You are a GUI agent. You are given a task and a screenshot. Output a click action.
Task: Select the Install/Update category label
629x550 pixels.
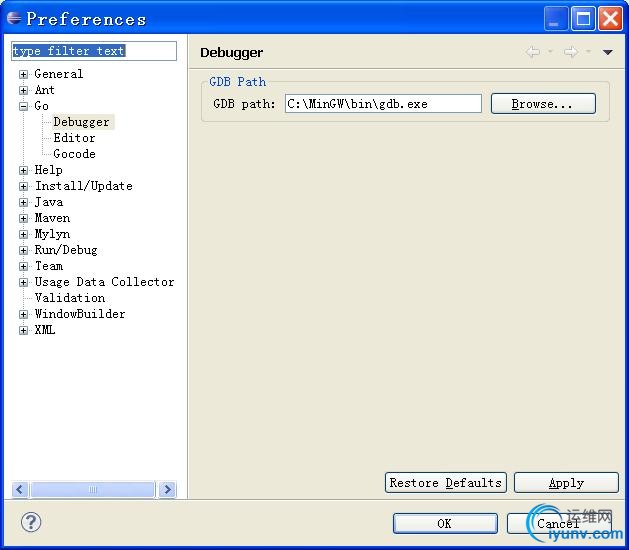pos(83,186)
